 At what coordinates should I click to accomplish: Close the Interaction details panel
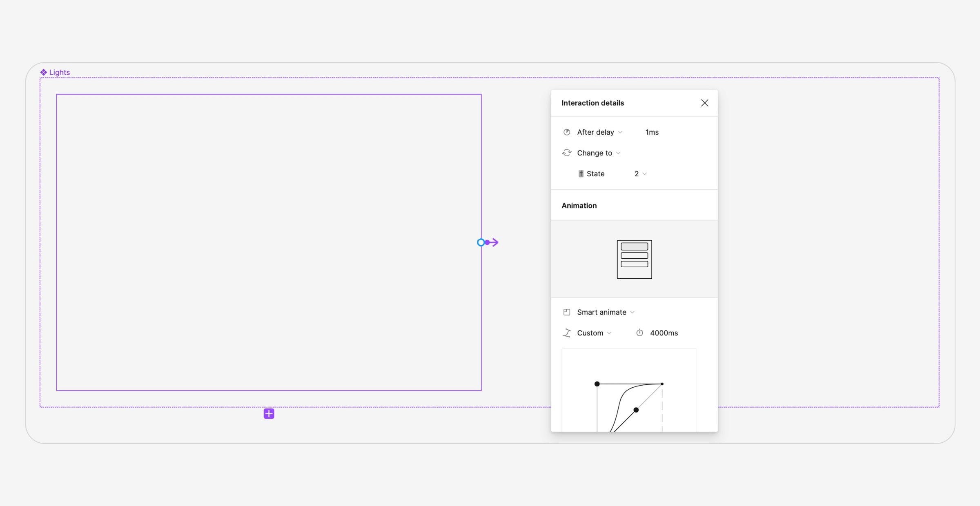[704, 103]
